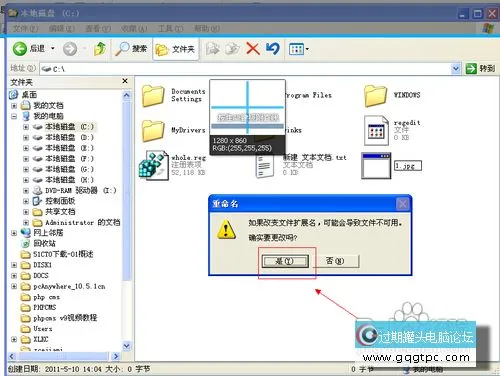Click folder tree horizontal scroll-left arrow
500x376 pixels.
coord(12,356)
